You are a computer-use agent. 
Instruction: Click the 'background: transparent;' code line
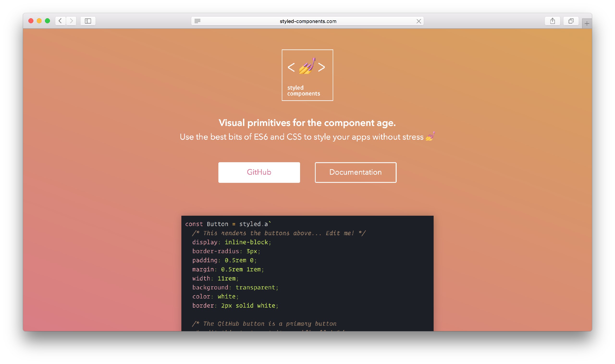coord(235,287)
